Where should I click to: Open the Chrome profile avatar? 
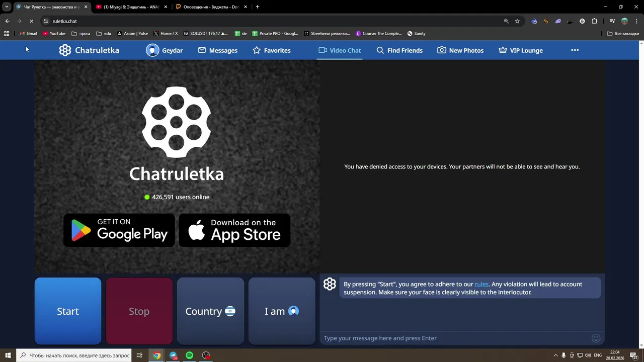click(x=624, y=21)
